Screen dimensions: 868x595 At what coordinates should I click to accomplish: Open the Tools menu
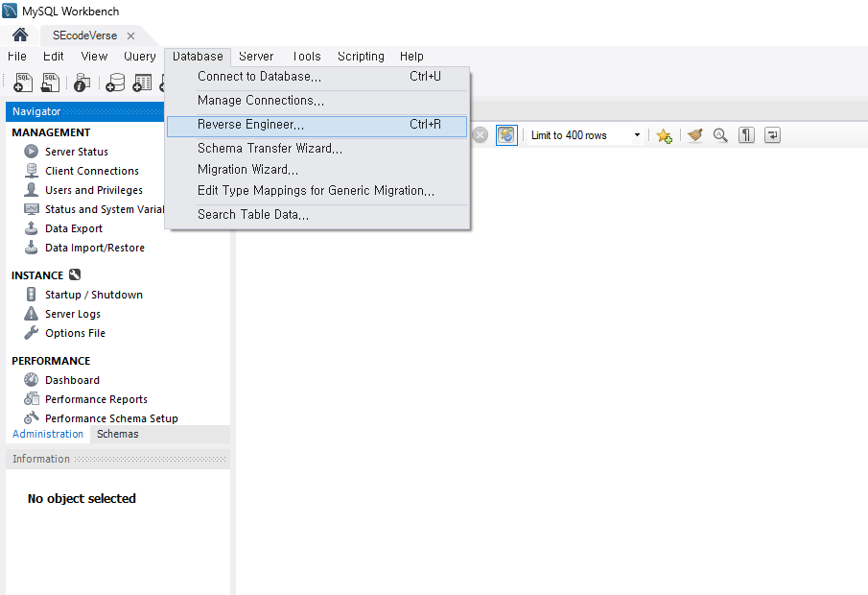point(306,56)
